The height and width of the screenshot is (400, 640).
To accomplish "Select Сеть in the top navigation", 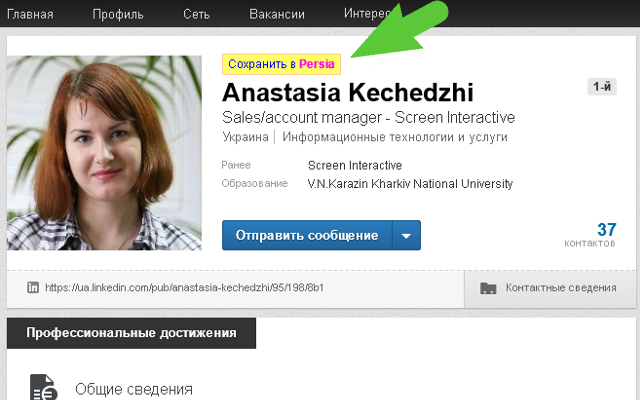I will (197, 14).
